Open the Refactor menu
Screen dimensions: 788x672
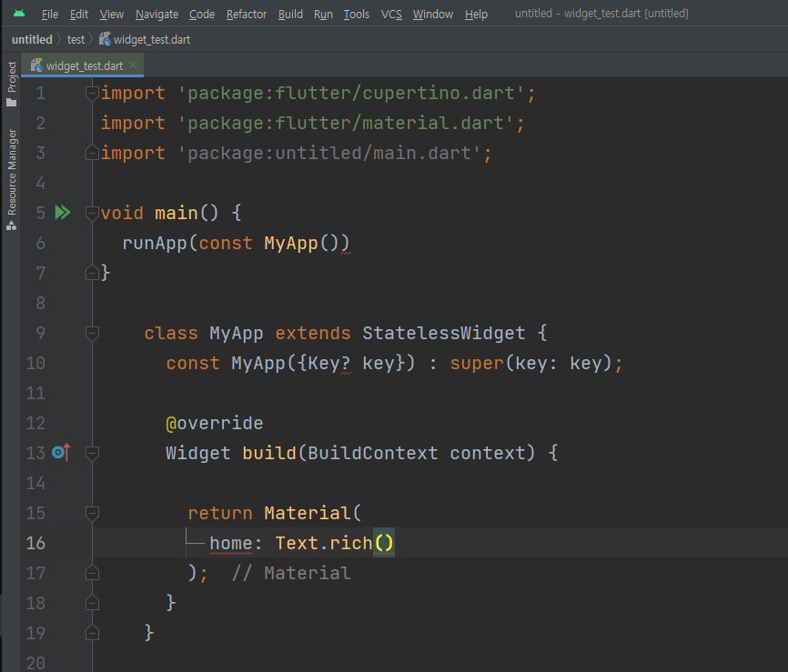pos(247,14)
